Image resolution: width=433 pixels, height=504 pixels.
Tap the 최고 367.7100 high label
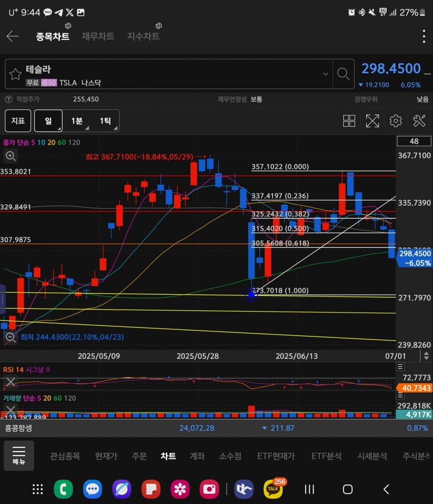point(140,157)
